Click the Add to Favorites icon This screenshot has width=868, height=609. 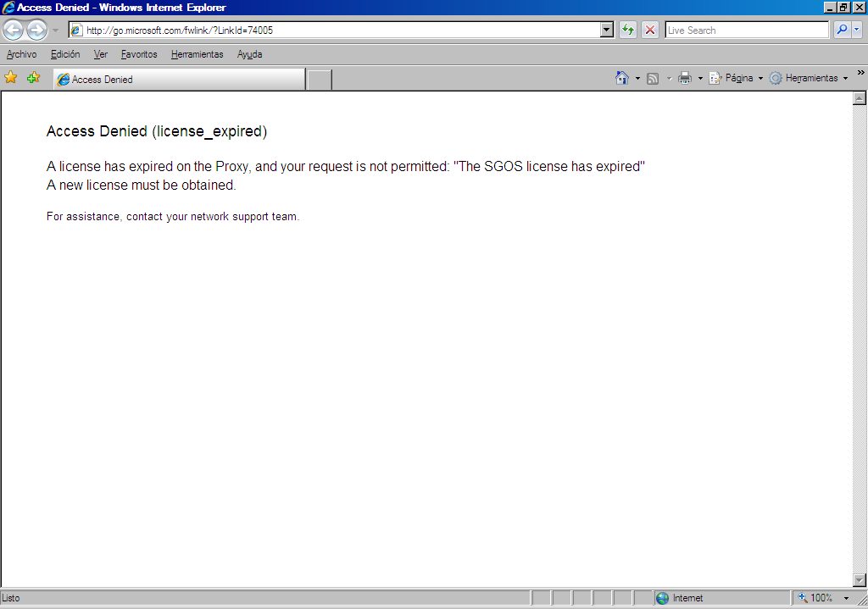[x=34, y=78]
